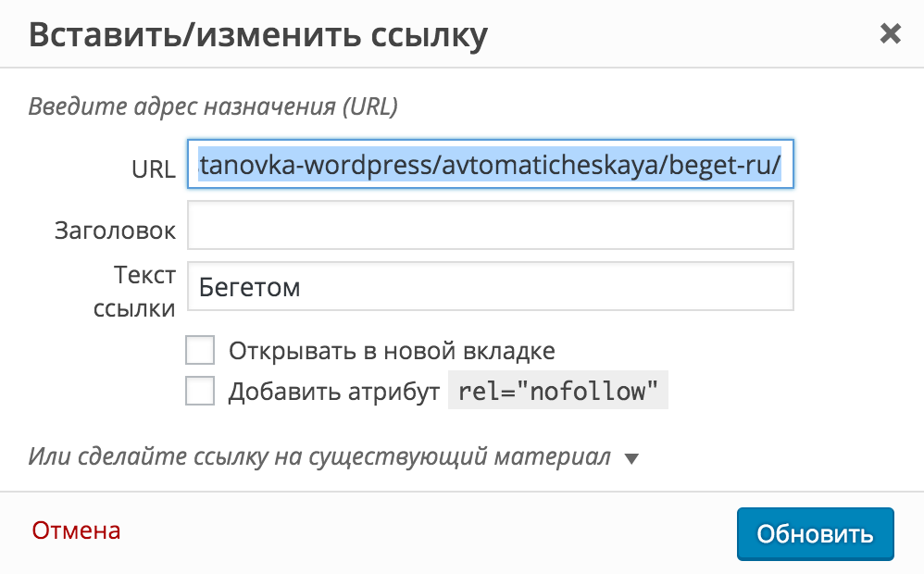Click the dialog title Вставить/изменить ссылку
The height and width of the screenshot is (574, 924).
tap(258, 35)
